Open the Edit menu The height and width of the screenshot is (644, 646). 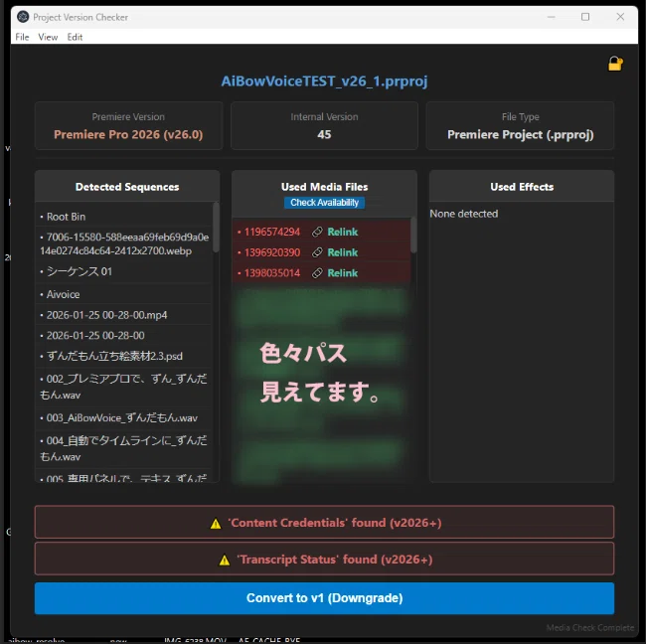(75, 37)
